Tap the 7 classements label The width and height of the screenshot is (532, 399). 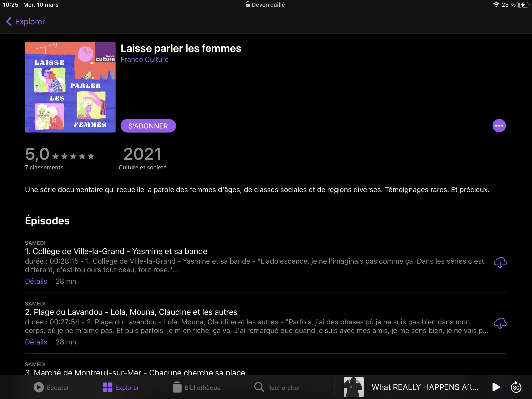pos(44,167)
